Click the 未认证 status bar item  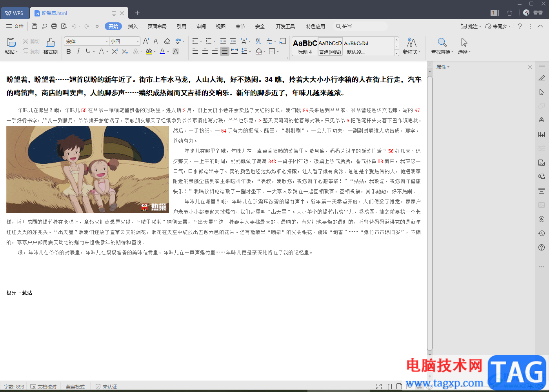tap(106, 387)
